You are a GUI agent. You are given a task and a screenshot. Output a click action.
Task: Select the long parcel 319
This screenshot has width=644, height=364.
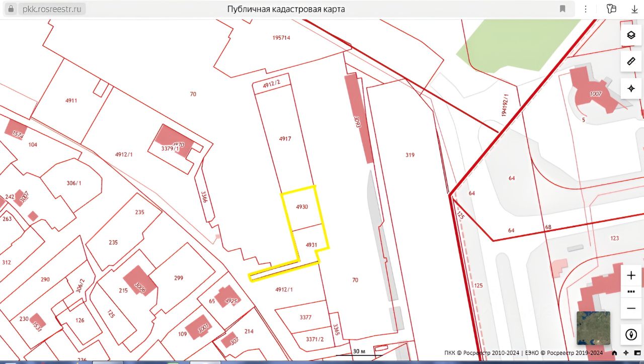pyautogui.click(x=410, y=155)
